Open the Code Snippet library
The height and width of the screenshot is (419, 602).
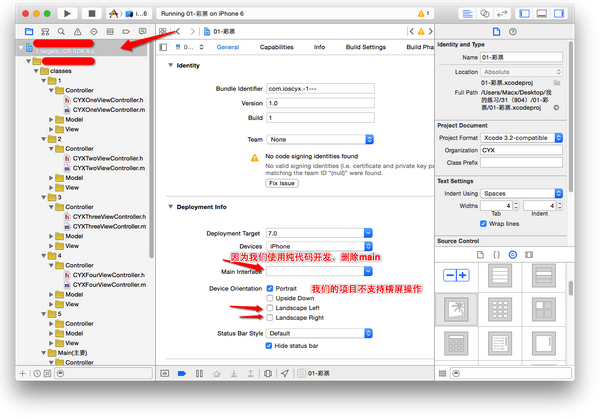[496, 255]
